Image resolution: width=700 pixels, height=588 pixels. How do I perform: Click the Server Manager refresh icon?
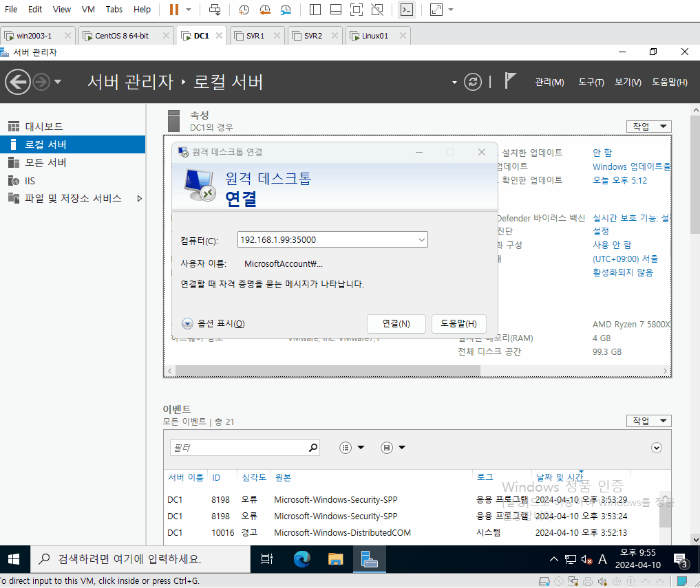point(473,82)
